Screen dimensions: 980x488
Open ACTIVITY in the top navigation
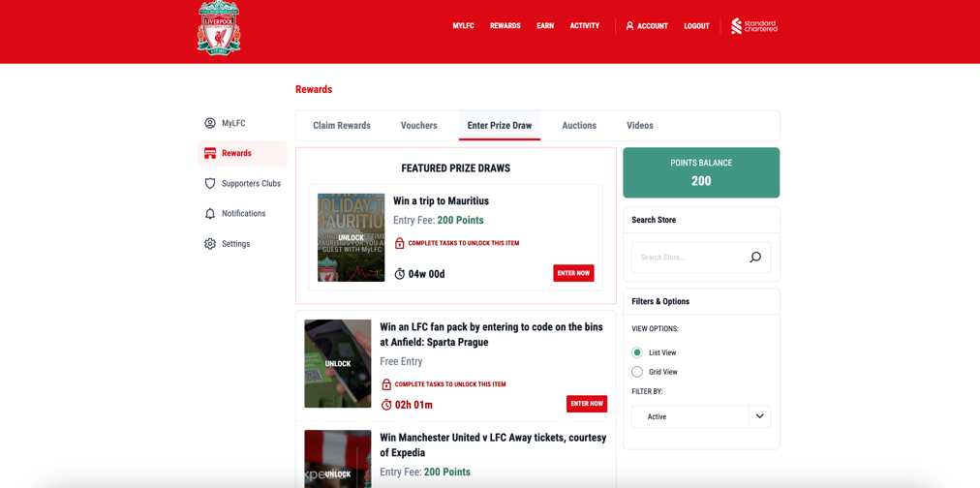[x=584, y=25]
